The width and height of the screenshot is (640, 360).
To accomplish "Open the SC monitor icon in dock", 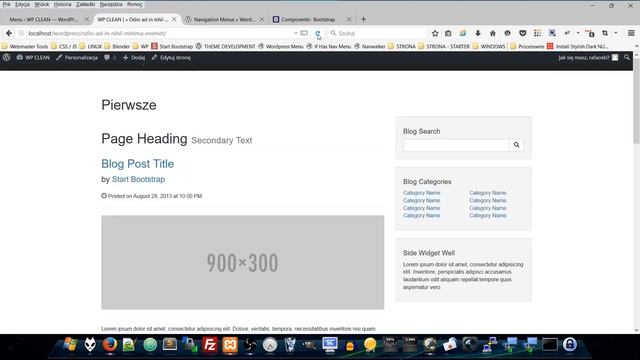I will click(330, 345).
